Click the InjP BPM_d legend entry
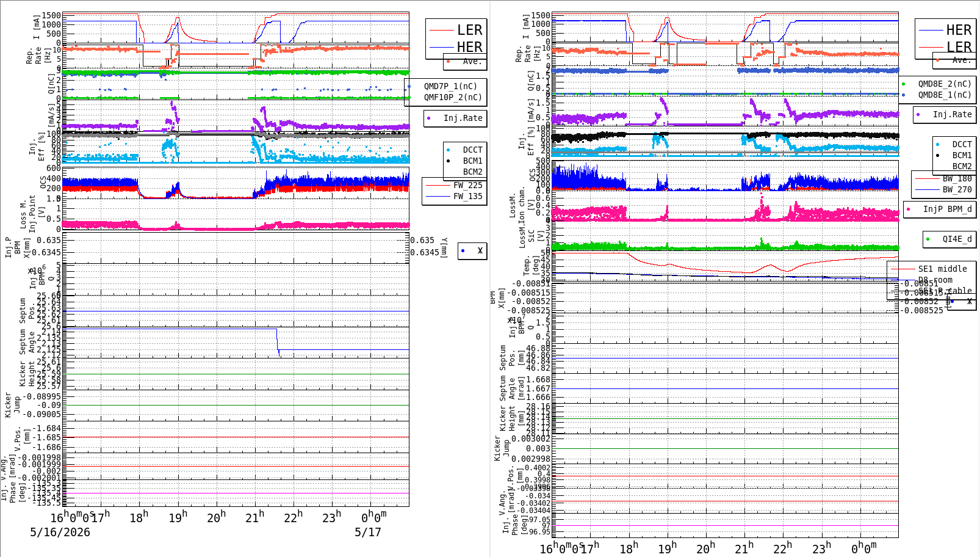The height and width of the screenshot is (557, 980). tap(947, 209)
